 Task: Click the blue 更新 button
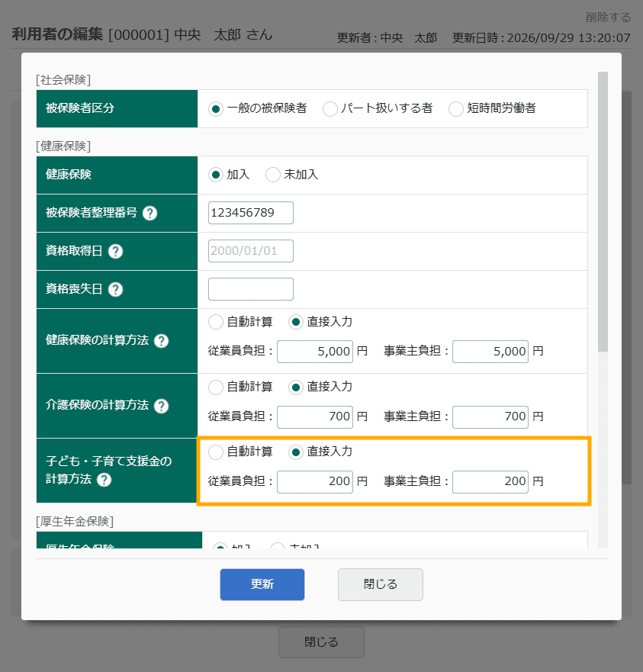[x=262, y=584]
